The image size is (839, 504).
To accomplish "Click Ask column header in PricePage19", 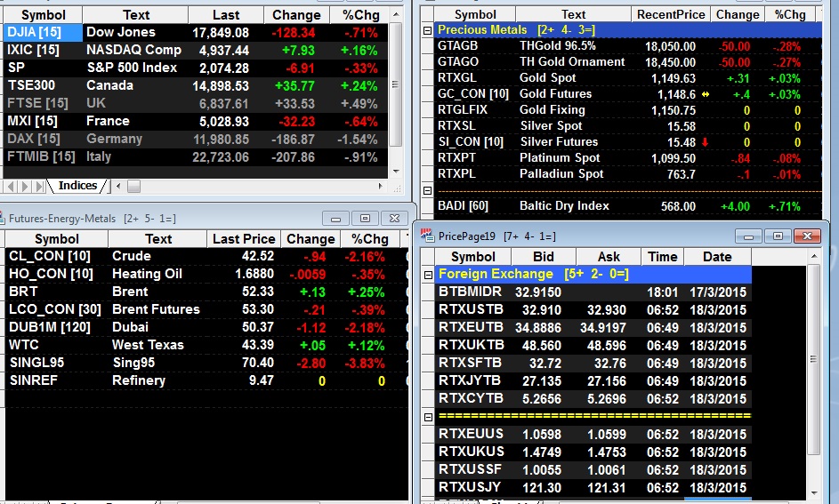I will [609, 257].
